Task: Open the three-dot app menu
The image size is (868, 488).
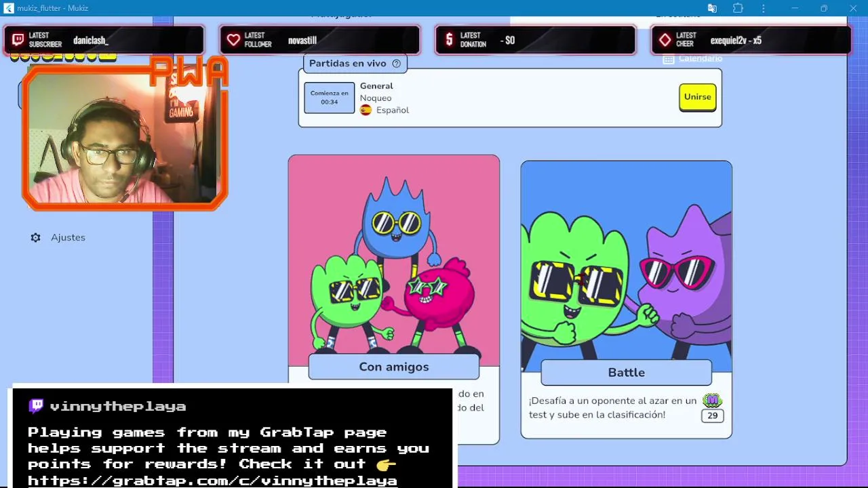Action: click(764, 8)
